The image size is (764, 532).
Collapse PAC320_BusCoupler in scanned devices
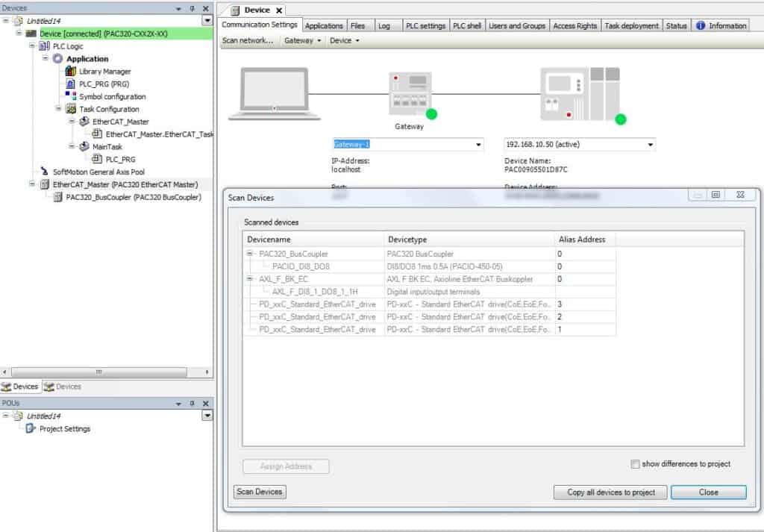[249, 254]
